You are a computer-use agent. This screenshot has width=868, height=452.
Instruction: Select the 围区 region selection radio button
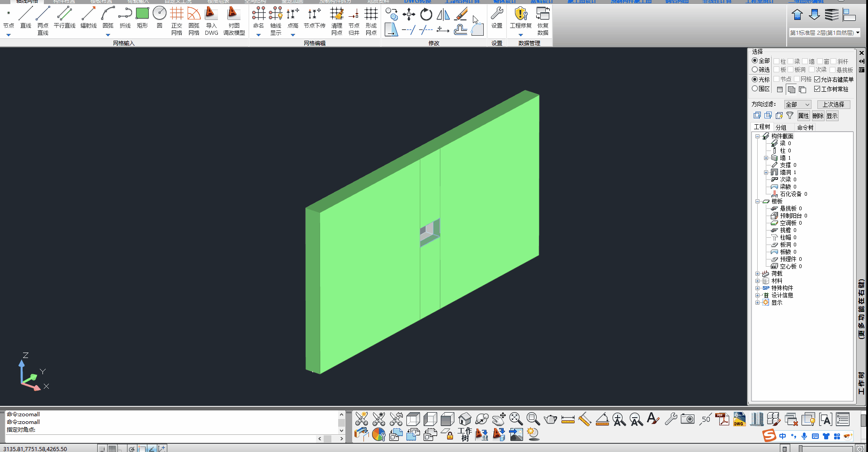[755, 89]
